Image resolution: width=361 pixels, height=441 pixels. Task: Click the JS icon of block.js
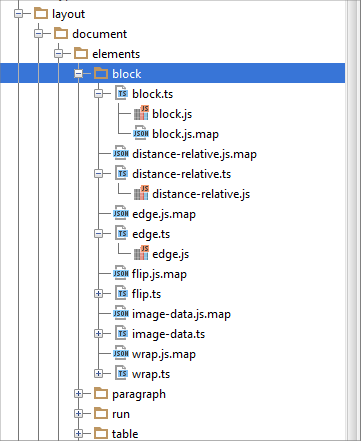[141, 113]
